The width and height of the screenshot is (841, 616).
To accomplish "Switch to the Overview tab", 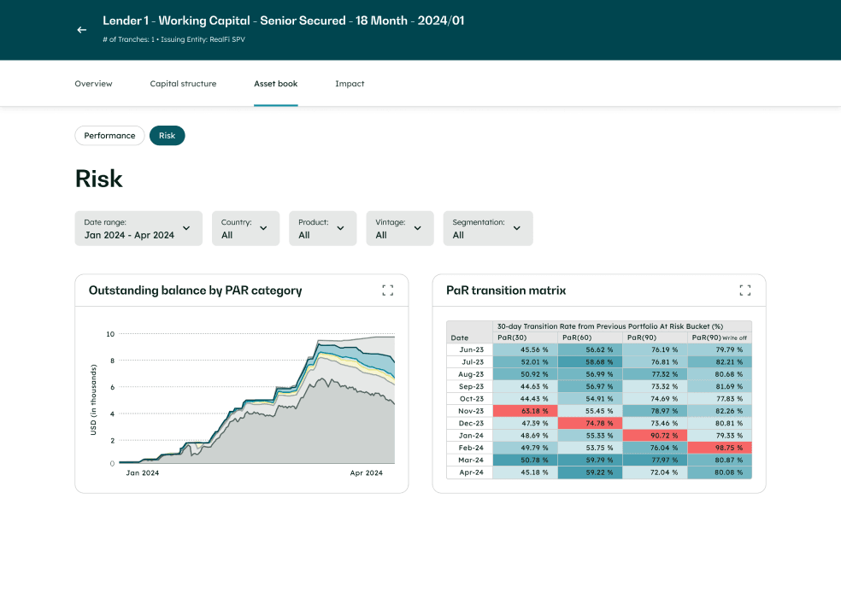I will pyautogui.click(x=93, y=83).
